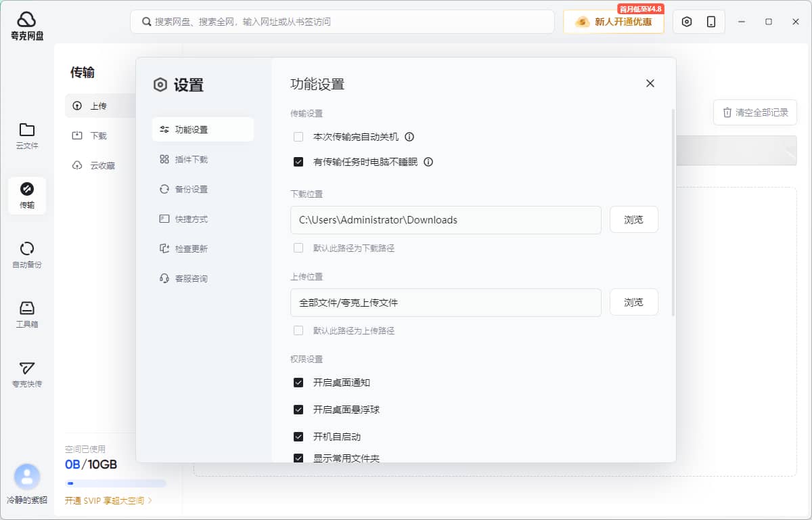Click the 0B/10GB storage text

point(91,464)
